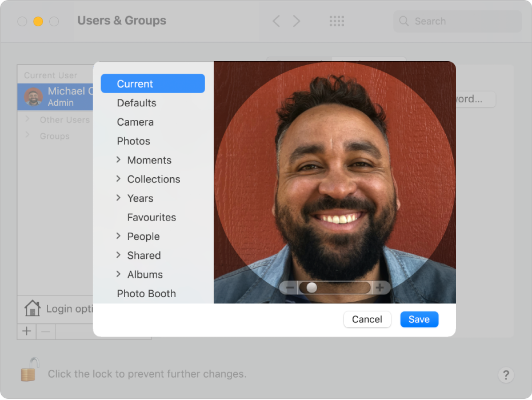Viewport: 532px width, 400px height.
Task: Click the zoom out minus icon
Action: 290,287
